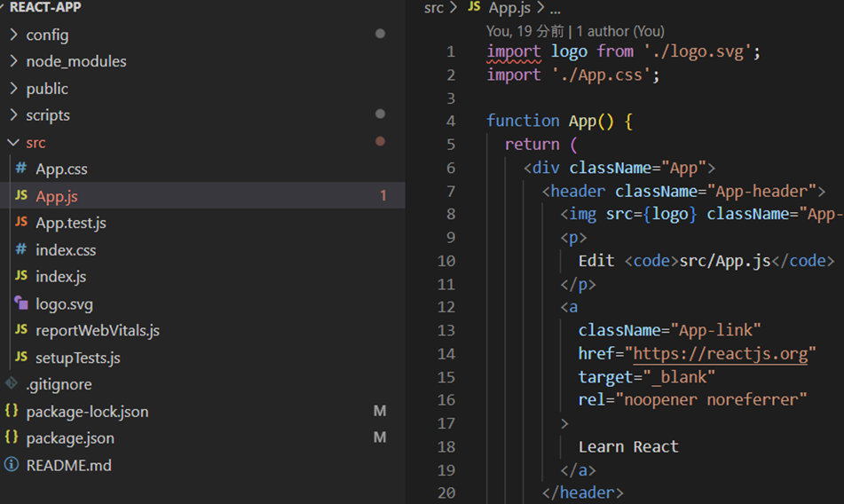
Task: Click the JS icon beside App.js in explorer
Action: click(21, 195)
